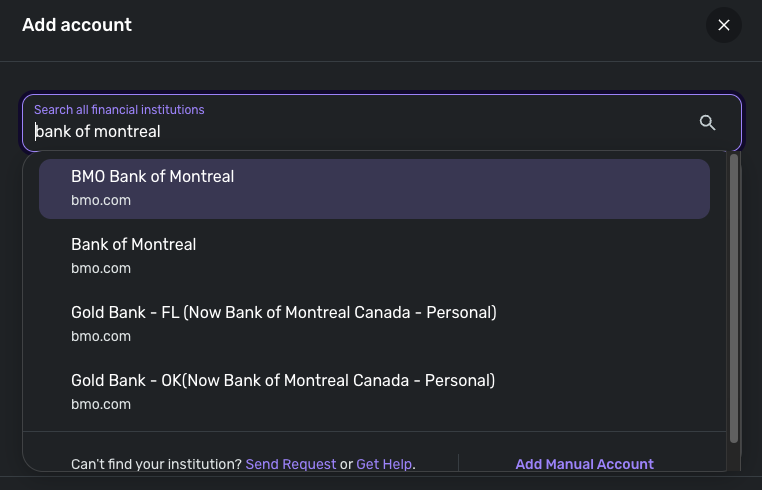Pick Gold Bank - OK institution
The width and height of the screenshot is (762, 490).
pos(282,380)
